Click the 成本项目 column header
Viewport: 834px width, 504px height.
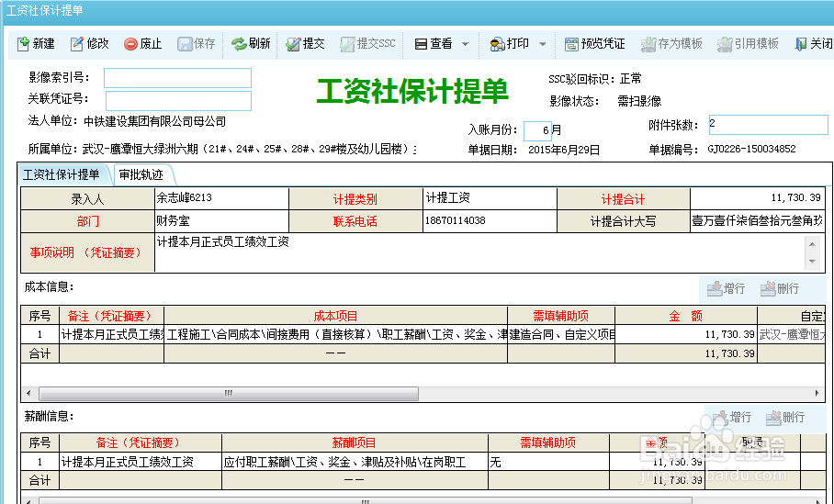(x=335, y=316)
